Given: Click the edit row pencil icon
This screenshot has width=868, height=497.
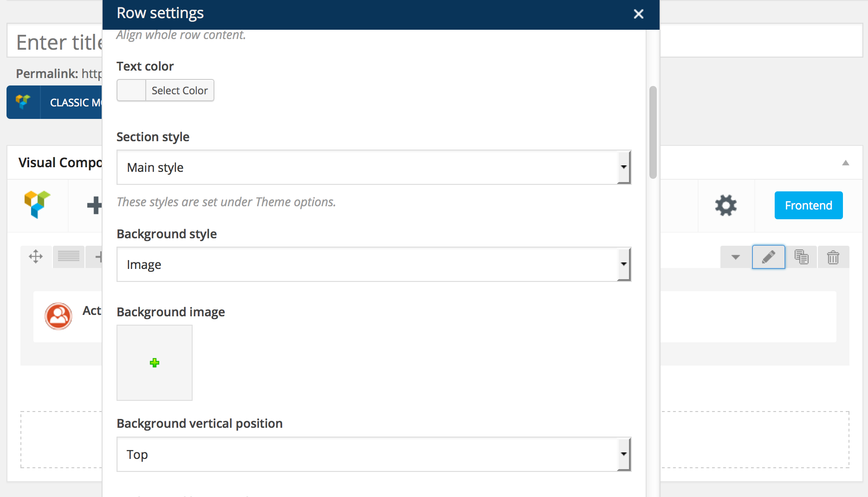Looking at the screenshot, I should click(x=768, y=257).
